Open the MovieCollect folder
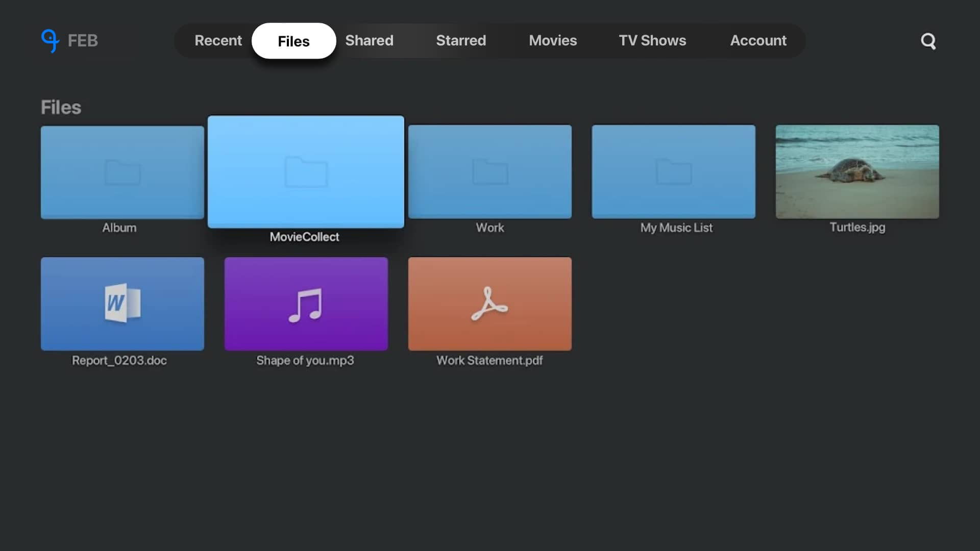 coord(306,172)
